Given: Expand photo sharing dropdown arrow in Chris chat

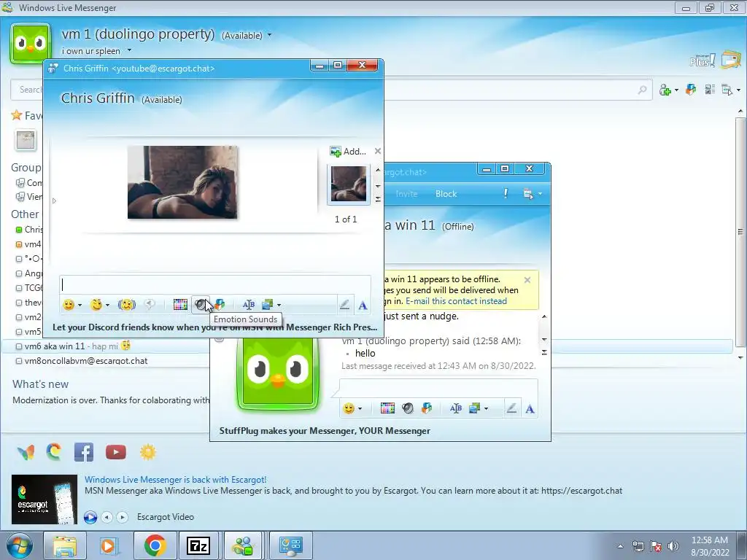Looking at the screenshot, I should tap(279, 306).
